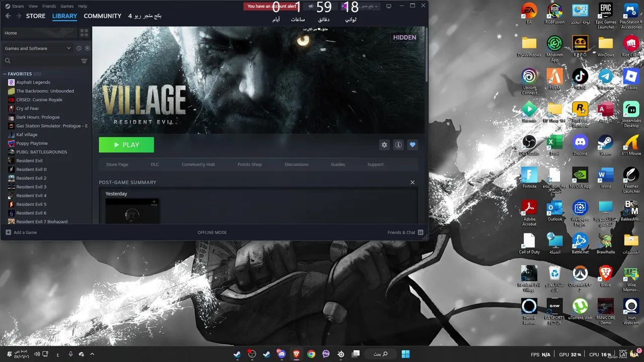Click Add a Game
The image size is (644, 362).
21,232
